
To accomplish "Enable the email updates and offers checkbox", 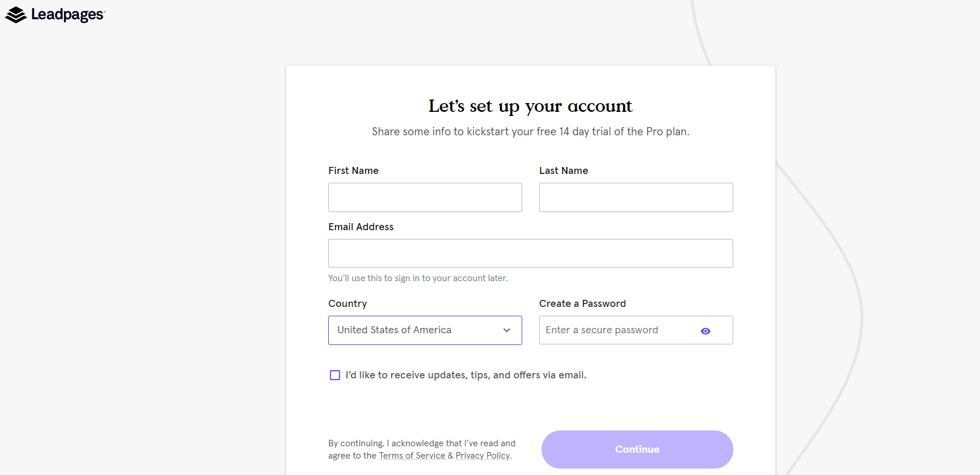I will click(335, 375).
